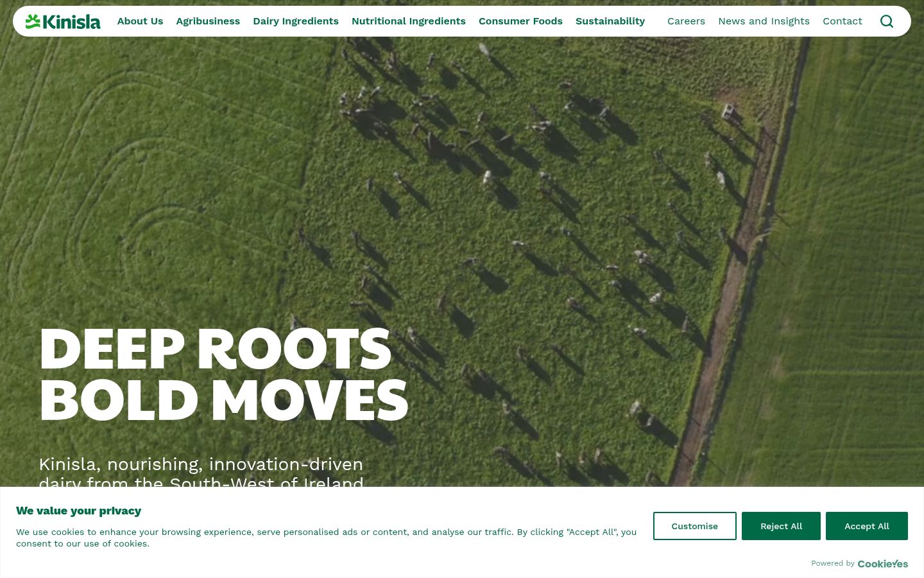Open the search magnifier icon
Viewport: 924px width, 578px height.
click(887, 21)
